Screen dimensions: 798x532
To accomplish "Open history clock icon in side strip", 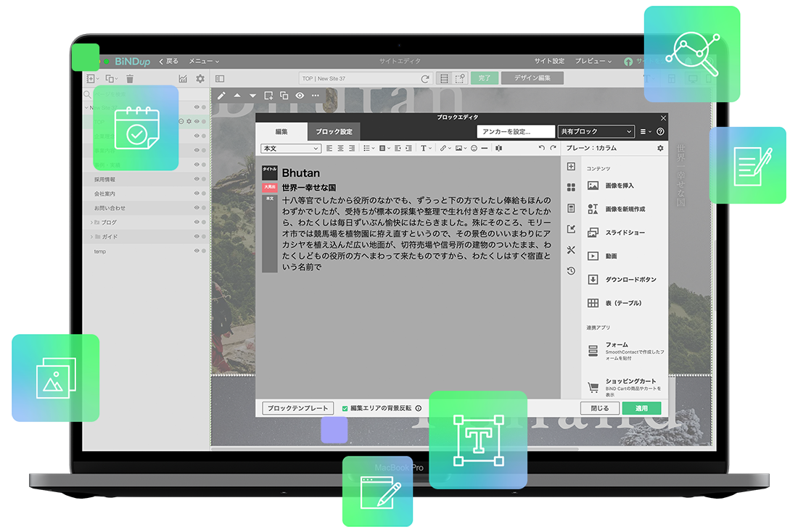I will 571,270.
